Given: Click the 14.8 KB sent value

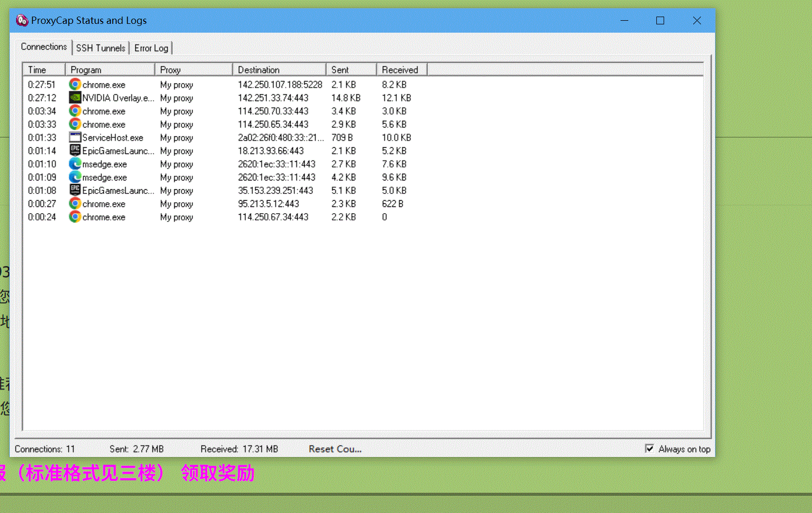Looking at the screenshot, I should [x=346, y=98].
